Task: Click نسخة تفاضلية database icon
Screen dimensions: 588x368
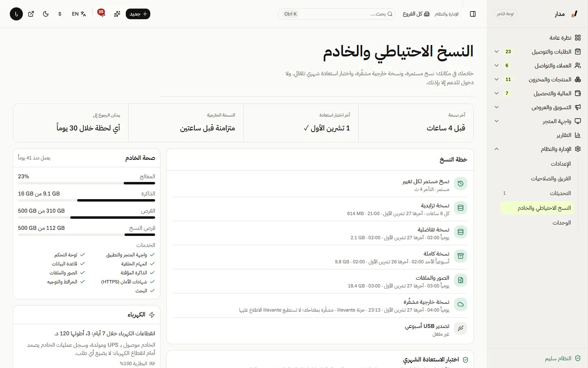Action: click(461, 232)
